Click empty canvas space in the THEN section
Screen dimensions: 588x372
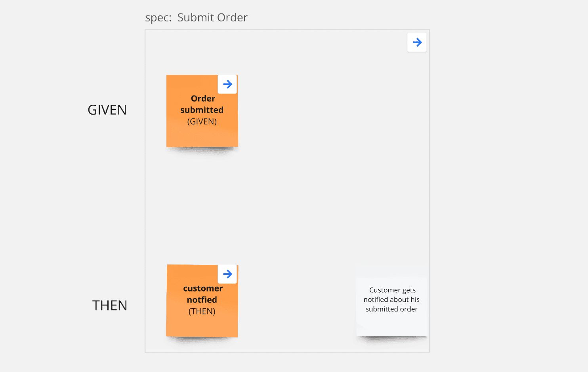click(x=297, y=309)
